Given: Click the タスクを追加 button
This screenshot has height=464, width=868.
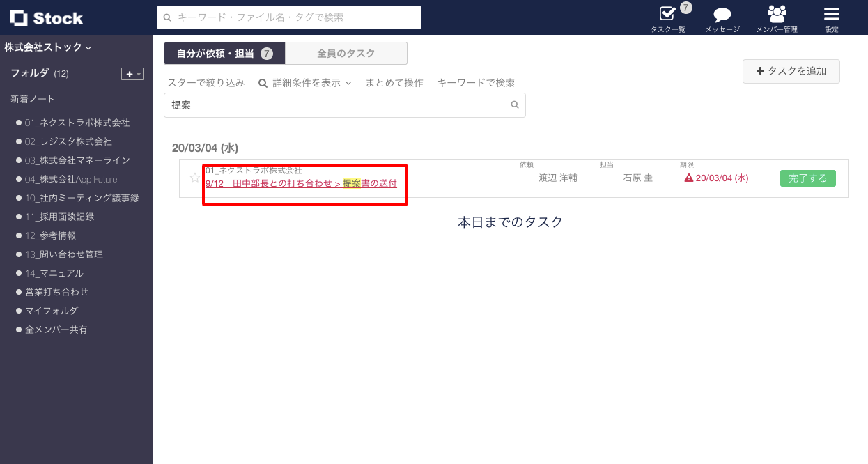Looking at the screenshot, I should tap(791, 71).
